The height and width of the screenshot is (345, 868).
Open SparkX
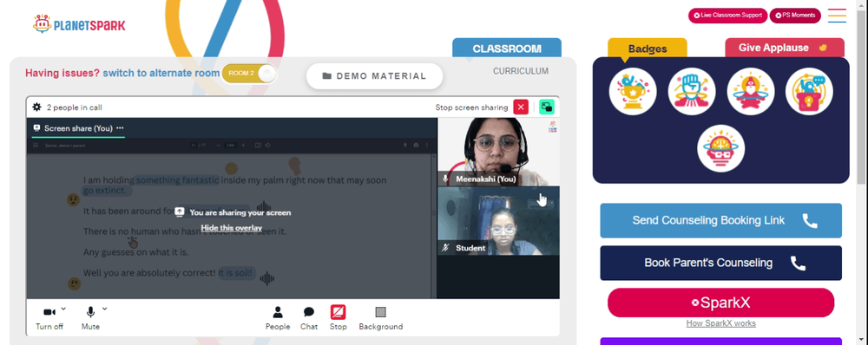pos(720,303)
